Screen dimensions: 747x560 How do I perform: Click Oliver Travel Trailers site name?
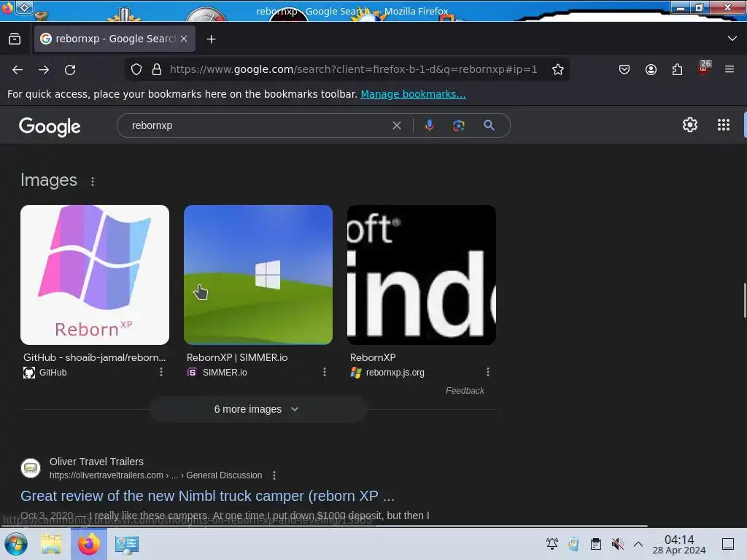point(96,462)
